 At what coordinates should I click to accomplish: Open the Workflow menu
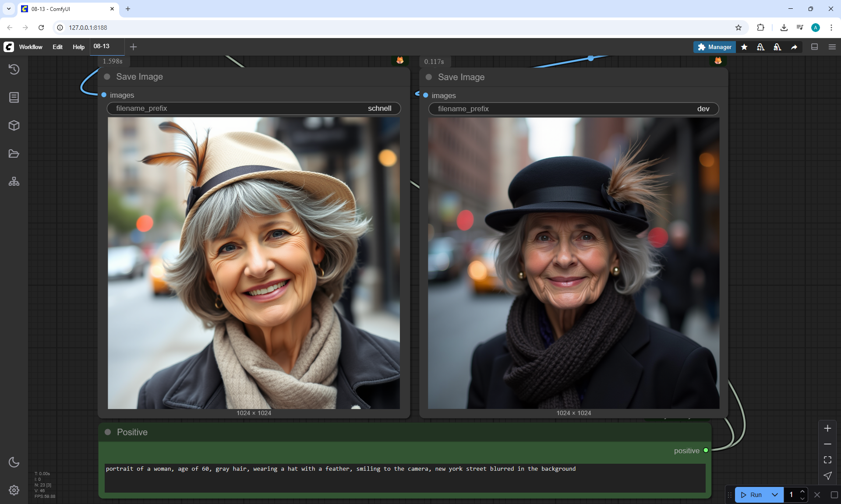point(31,47)
